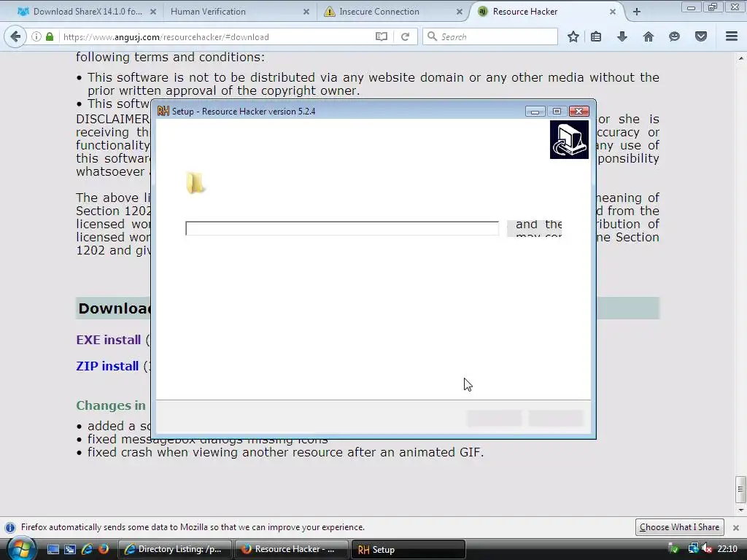Click the green shield tray icon
The width and height of the screenshot is (747, 560).
(x=673, y=549)
